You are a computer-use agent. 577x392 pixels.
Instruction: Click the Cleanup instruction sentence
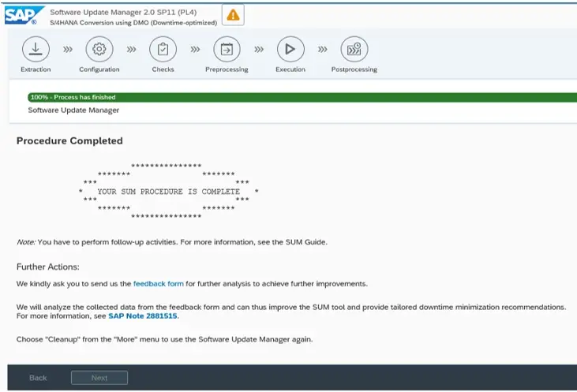(164, 339)
